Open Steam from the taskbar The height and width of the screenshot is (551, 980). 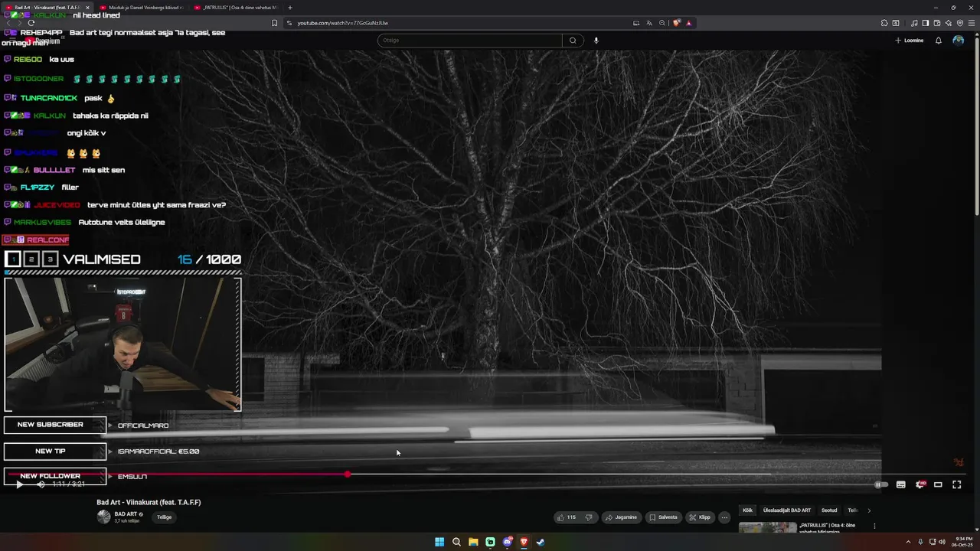(x=541, y=542)
